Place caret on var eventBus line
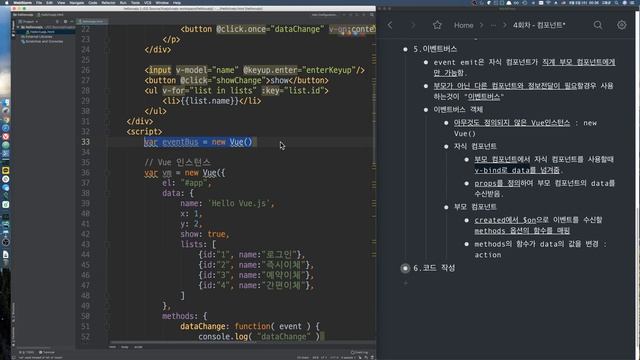Image resolution: width=640 pixels, height=360 pixels. (198, 142)
